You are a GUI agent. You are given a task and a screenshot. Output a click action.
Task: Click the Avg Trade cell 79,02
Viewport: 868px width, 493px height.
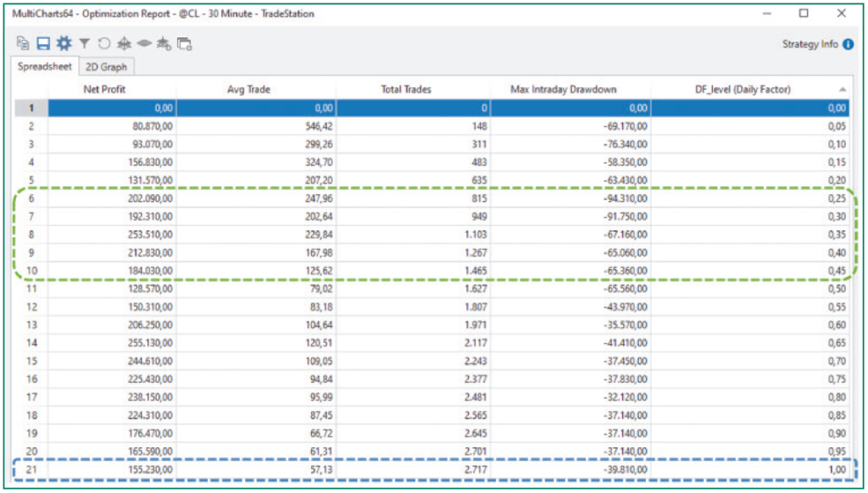tap(256, 289)
